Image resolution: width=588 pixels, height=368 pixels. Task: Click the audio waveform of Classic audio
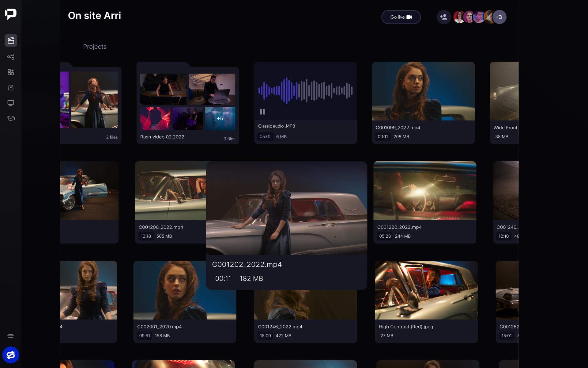[306, 91]
